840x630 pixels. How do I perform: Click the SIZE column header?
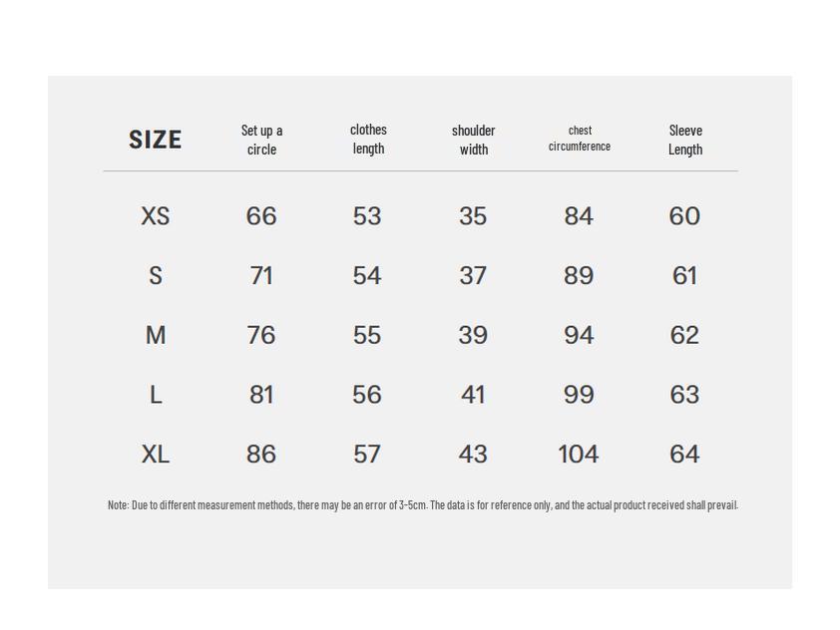pyautogui.click(x=155, y=140)
